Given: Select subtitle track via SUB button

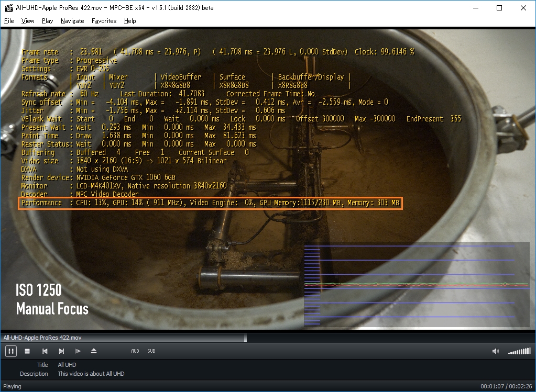Looking at the screenshot, I should [151, 351].
